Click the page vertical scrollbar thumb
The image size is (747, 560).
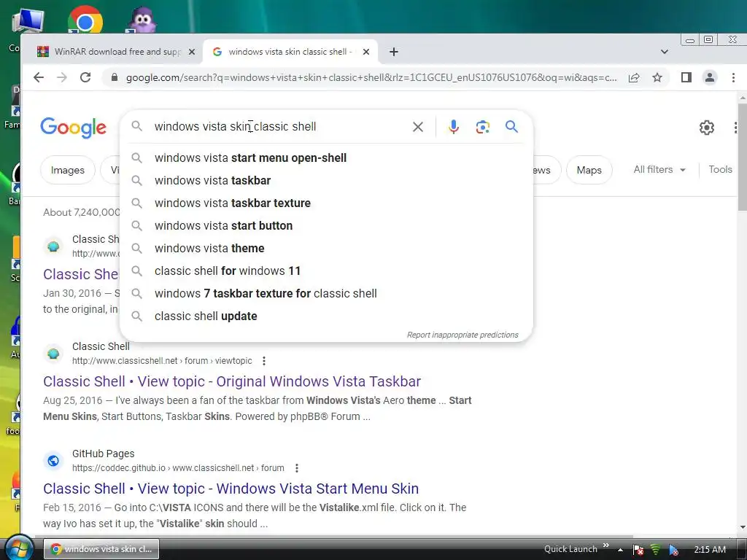[742, 156]
